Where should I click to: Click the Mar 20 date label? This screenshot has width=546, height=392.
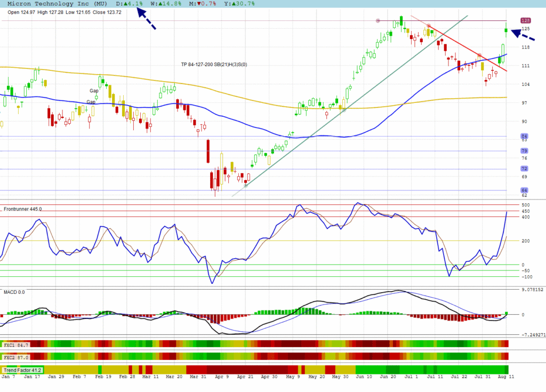pos(174,377)
